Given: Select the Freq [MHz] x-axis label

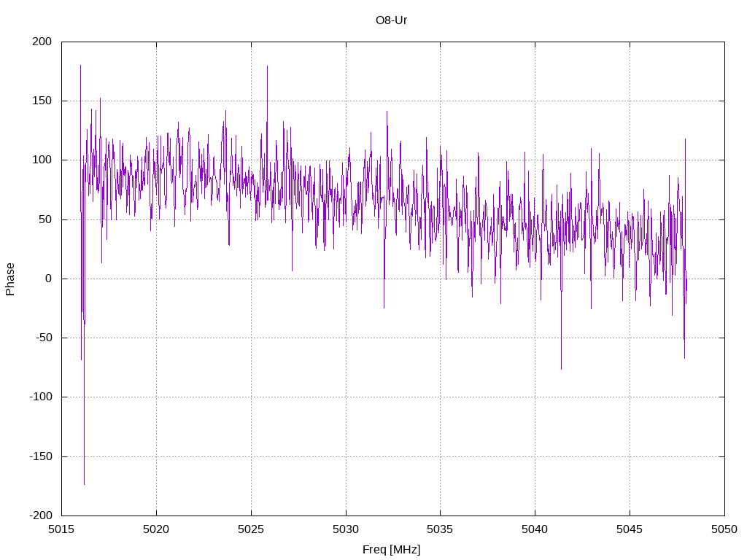Looking at the screenshot, I should click(391, 549).
